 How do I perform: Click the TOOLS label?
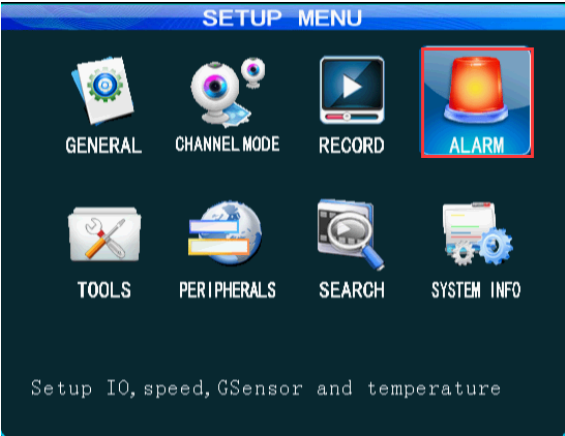104,290
